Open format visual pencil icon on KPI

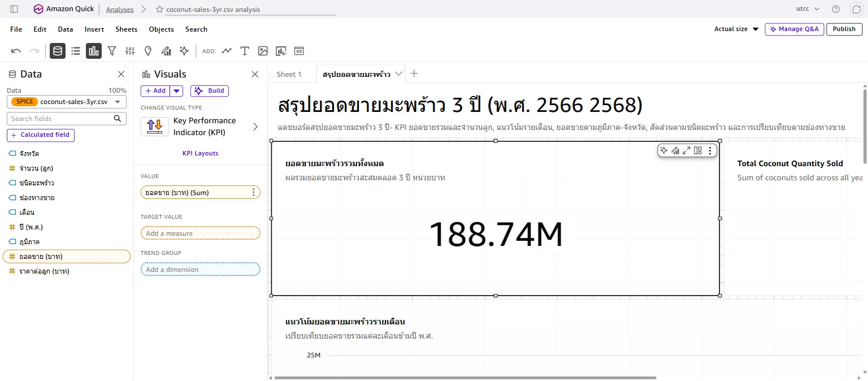click(x=675, y=150)
